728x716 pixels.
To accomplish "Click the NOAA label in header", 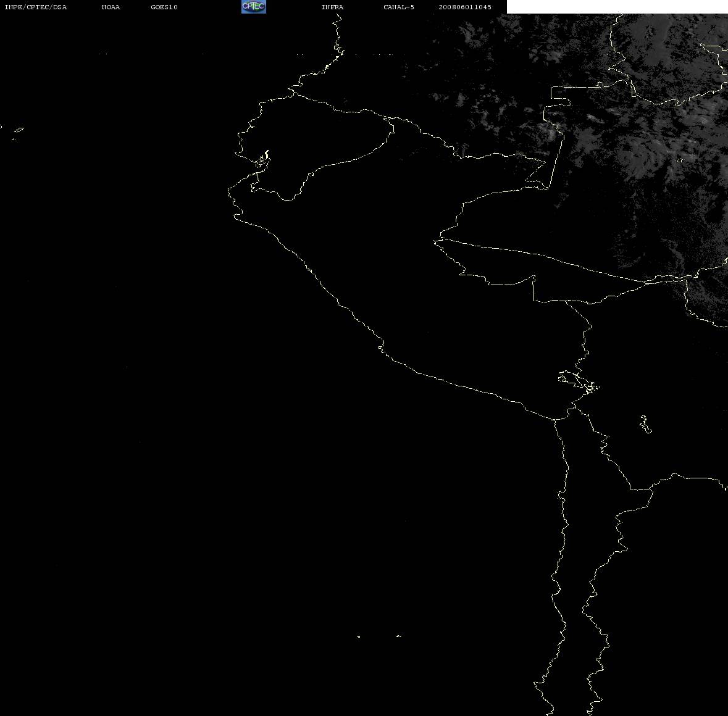I will pos(111,7).
